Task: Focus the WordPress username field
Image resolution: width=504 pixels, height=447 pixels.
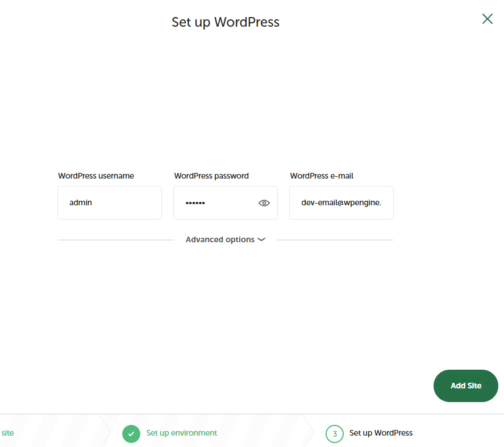Action: (x=110, y=202)
